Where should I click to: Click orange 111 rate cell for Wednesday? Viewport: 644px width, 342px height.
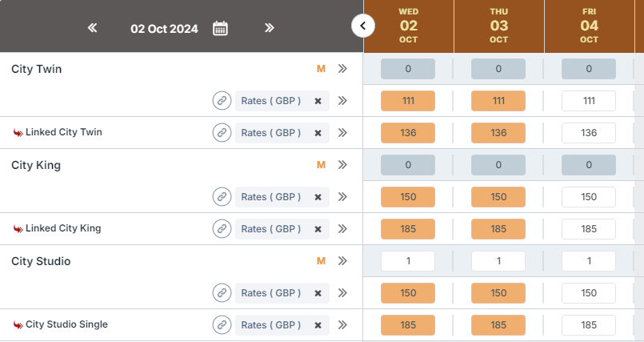tap(408, 101)
